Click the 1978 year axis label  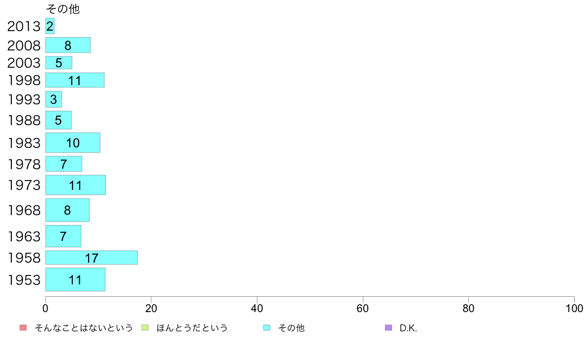coord(24,164)
